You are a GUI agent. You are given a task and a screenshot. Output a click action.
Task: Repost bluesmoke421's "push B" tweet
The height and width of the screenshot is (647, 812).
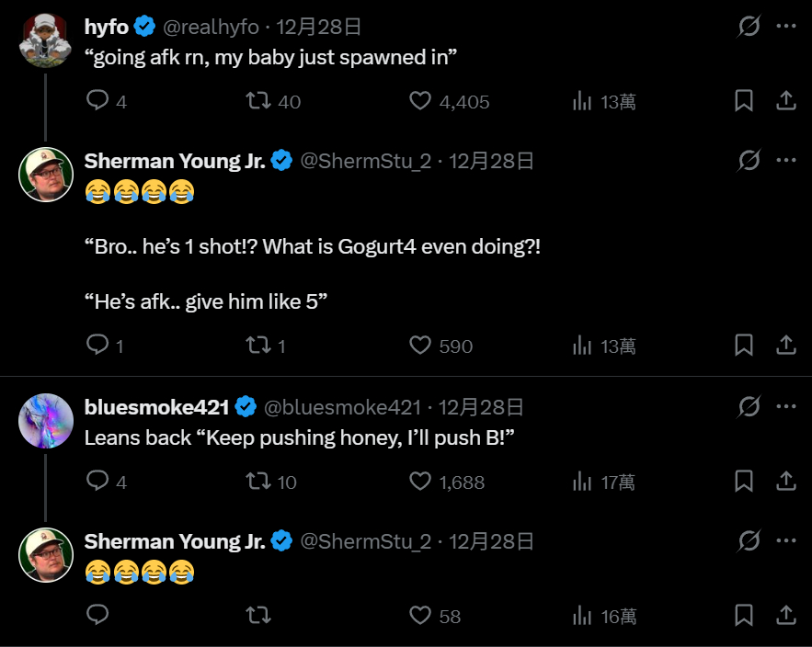tap(258, 482)
